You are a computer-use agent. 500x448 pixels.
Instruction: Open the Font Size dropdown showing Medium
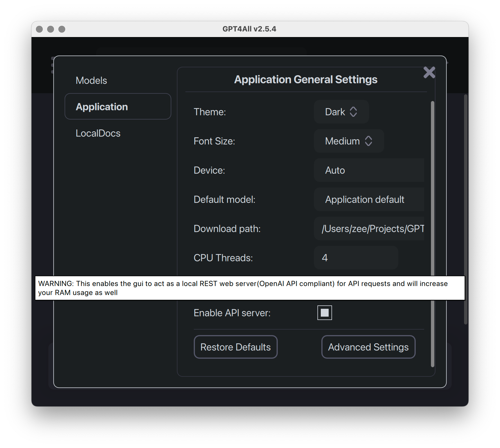click(349, 141)
